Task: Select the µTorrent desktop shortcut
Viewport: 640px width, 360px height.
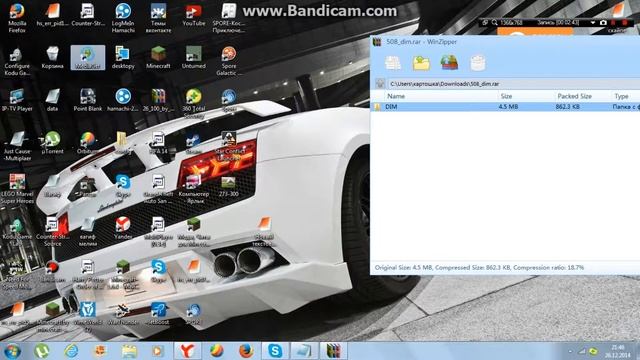Action: click(52, 143)
